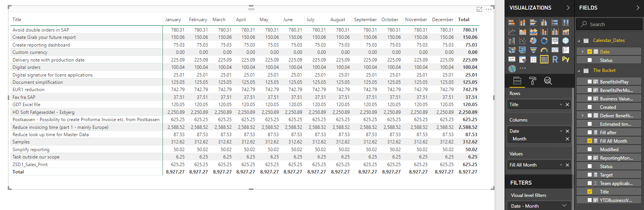The image size is (644, 210).
Task: Collapse the Fields pane with its chevron
Action: 637,8
